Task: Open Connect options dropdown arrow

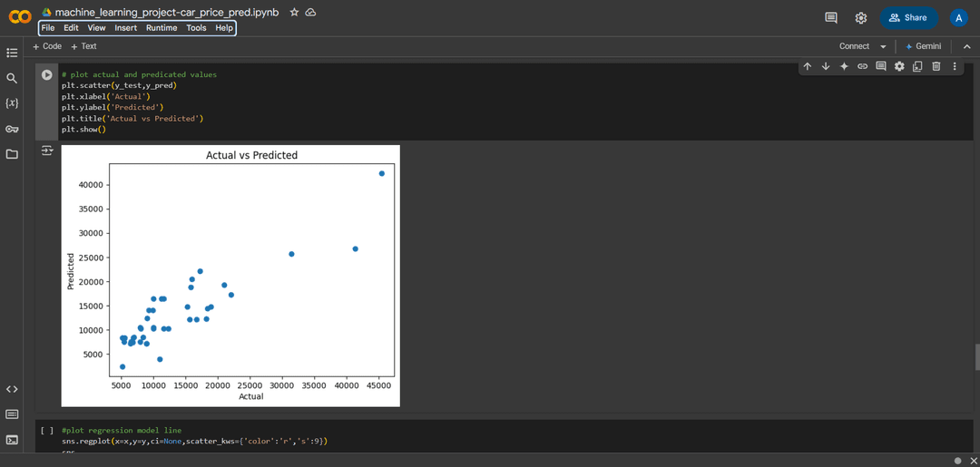Action: (883, 46)
